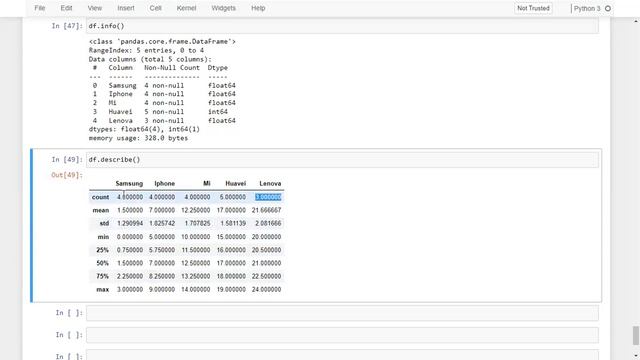Click the Mi mean value 12.250000

196,210
